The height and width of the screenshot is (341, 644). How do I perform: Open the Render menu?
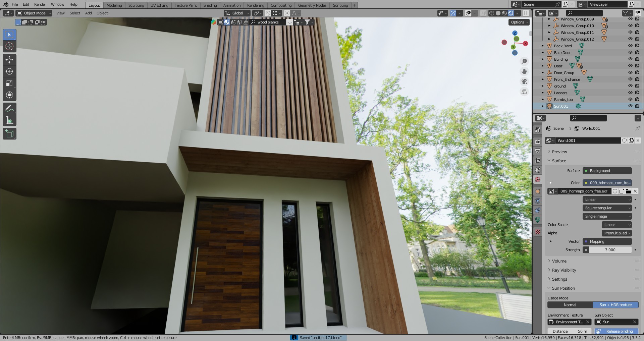(x=40, y=4)
